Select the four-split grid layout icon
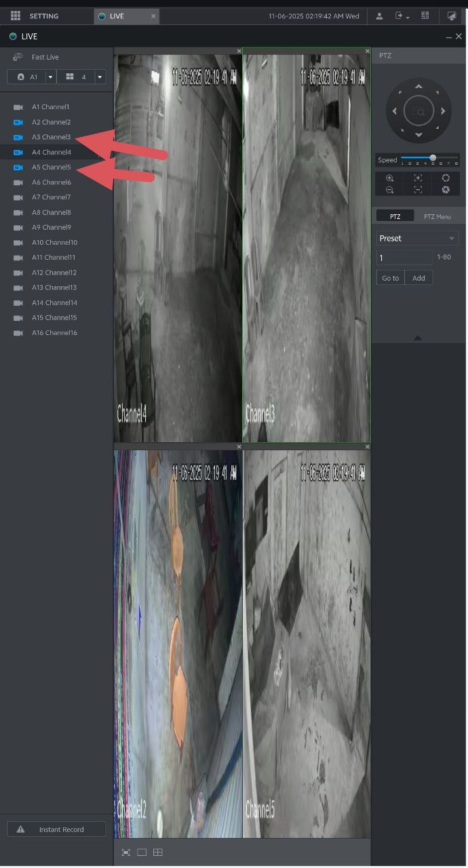The image size is (468, 868). (x=158, y=852)
